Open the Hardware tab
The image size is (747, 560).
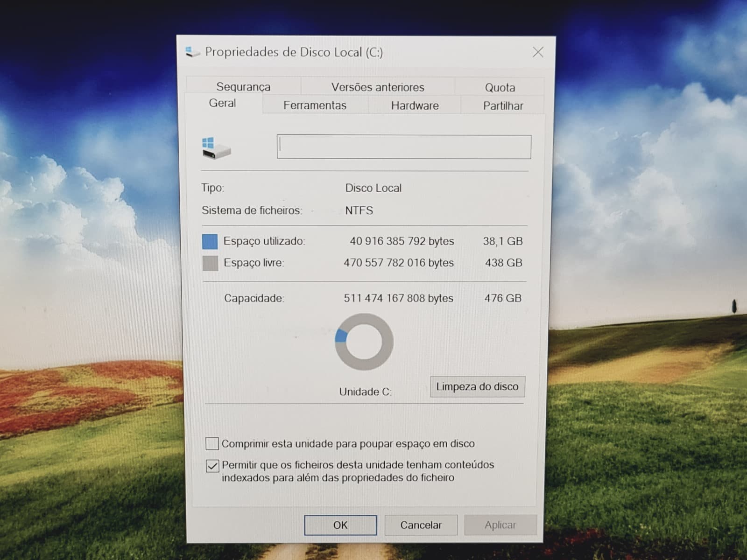415,106
